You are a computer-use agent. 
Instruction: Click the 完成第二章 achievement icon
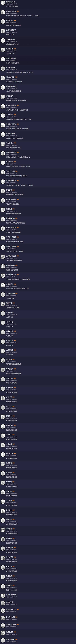coord(3,323)
